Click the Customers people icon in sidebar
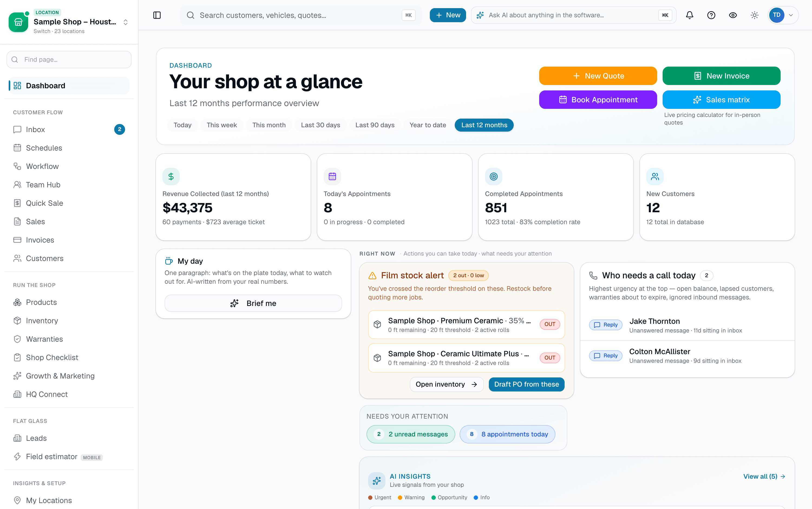The width and height of the screenshot is (812, 509). 17,258
